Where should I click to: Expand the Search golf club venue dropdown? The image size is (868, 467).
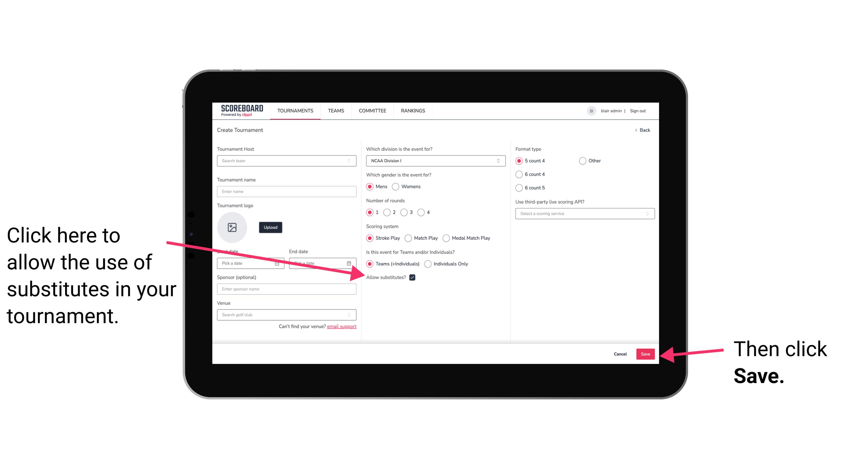click(352, 315)
